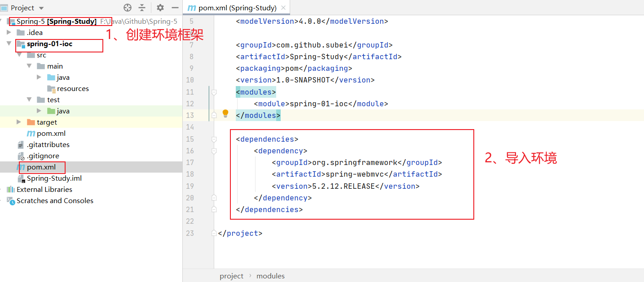Screen dimensions: 644x282
Task: Expand the .idea folder
Action: click(9, 32)
